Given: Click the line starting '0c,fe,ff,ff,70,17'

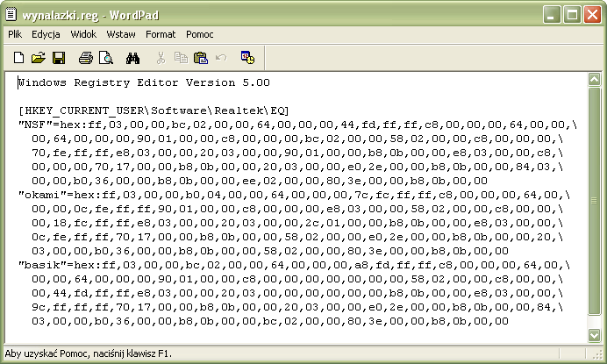Looking at the screenshot, I should tap(297, 237).
